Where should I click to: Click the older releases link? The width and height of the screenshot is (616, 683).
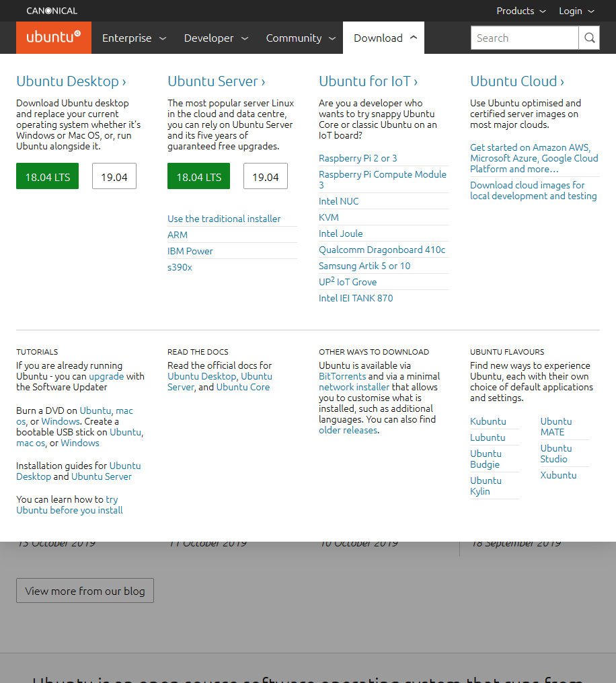pyautogui.click(x=348, y=431)
